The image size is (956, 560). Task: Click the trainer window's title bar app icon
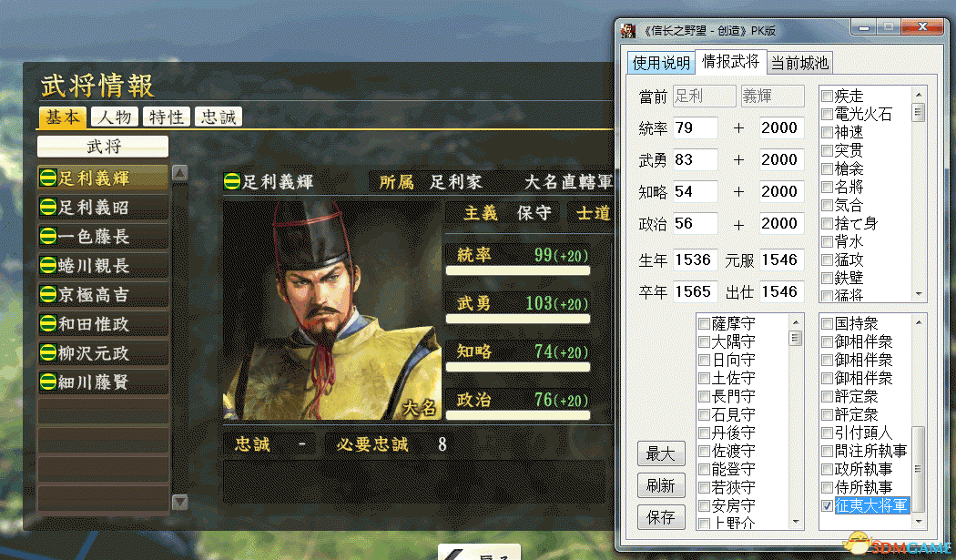tap(628, 30)
